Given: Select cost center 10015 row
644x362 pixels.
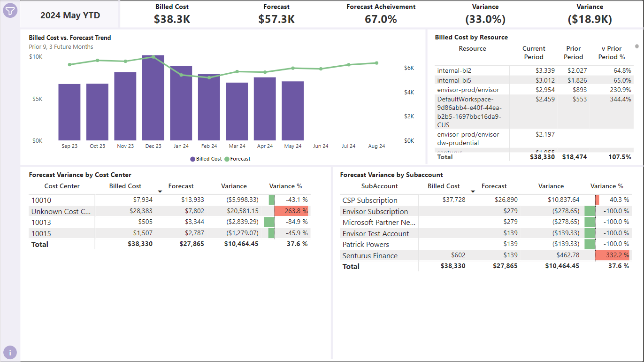Looking at the screenshot, I should point(170,233).
